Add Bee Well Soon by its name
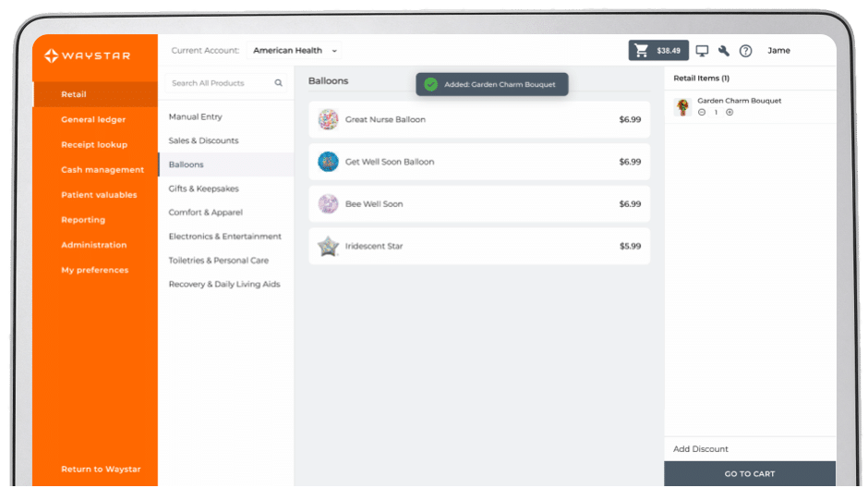868x488 pixels. (374, 204)
